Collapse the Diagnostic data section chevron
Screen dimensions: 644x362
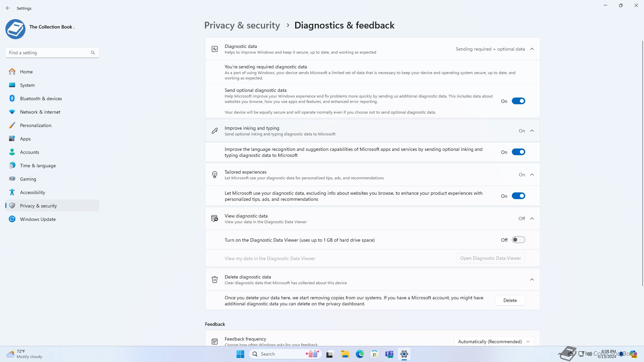pyautogui.click(x=532, y=49)
